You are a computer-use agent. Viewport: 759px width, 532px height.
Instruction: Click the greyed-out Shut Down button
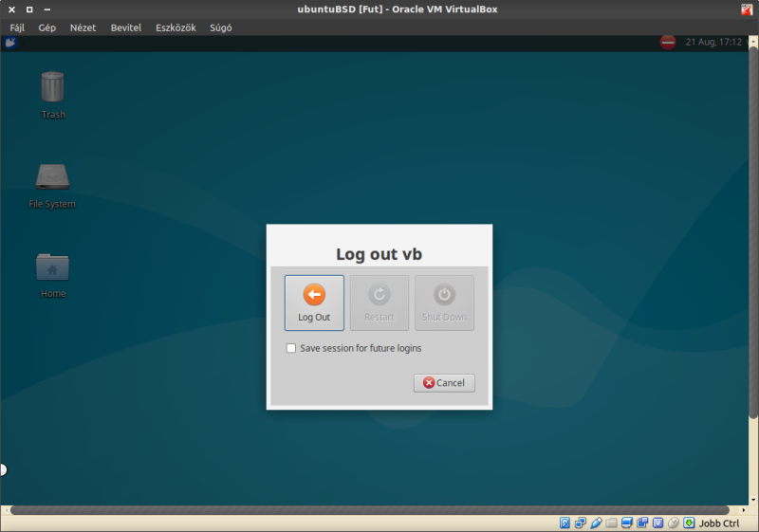444,303
